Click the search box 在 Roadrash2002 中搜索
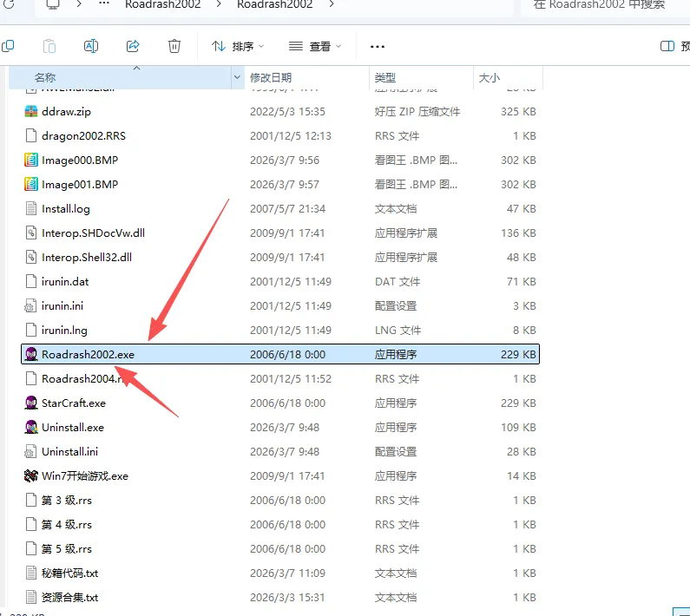690x616 pixels. 605,5
